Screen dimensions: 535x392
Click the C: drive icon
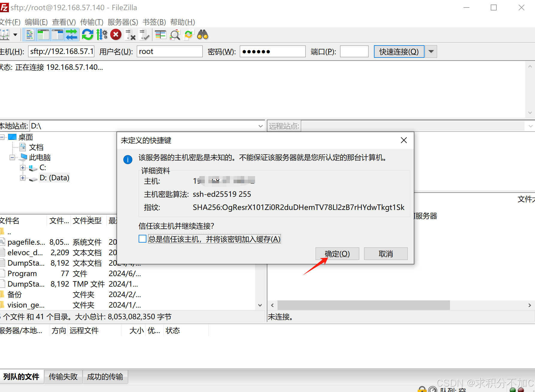pyautogui.click(x=33, y=168)
